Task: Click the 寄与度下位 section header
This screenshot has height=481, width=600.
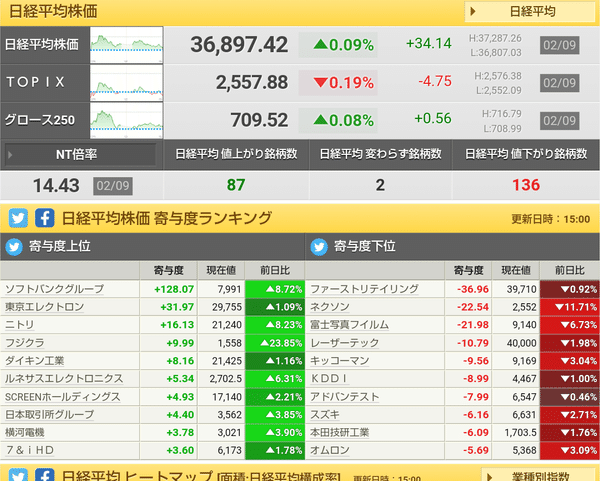Action: tap(452, 247)
